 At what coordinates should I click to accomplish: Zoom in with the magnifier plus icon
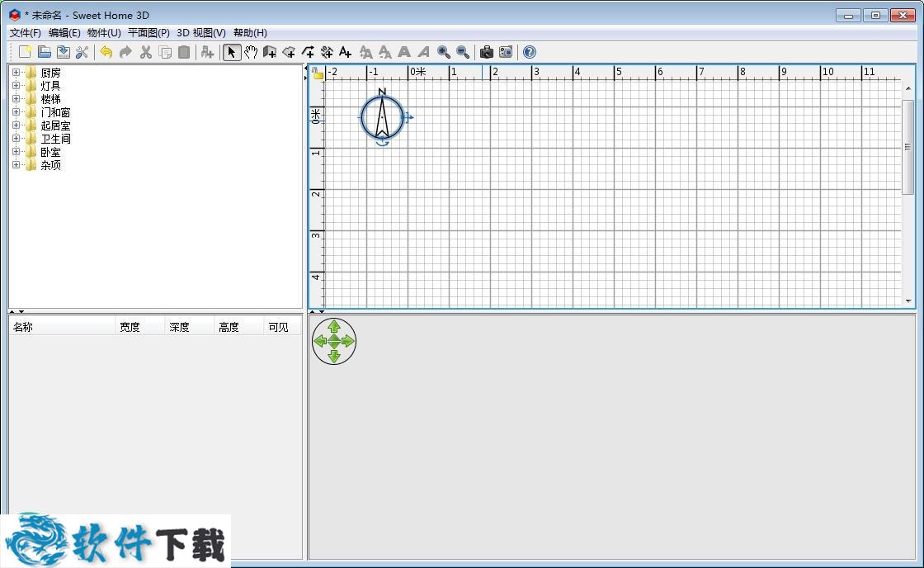click(444, 52)
